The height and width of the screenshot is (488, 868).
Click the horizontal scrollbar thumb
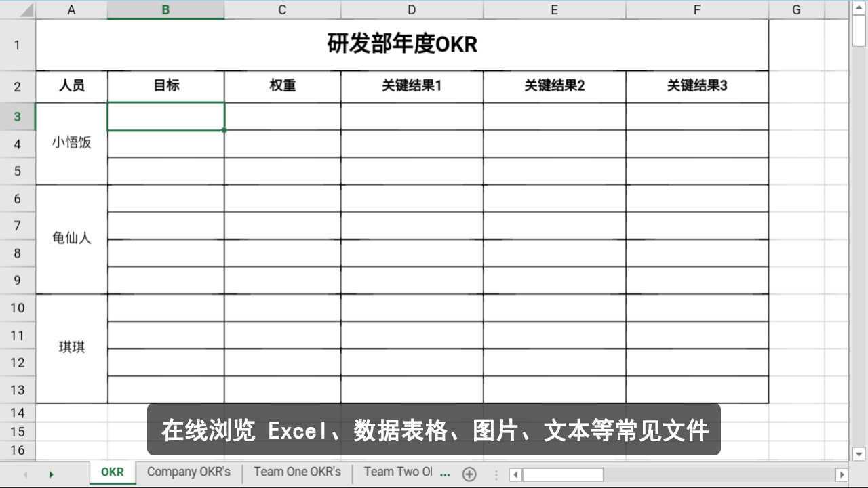point(563,474)
